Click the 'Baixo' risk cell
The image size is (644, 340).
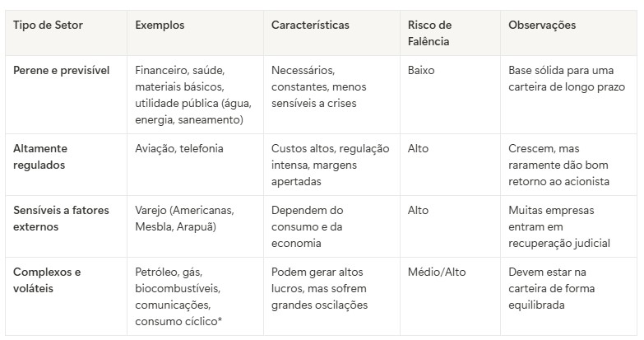(421, 71)
